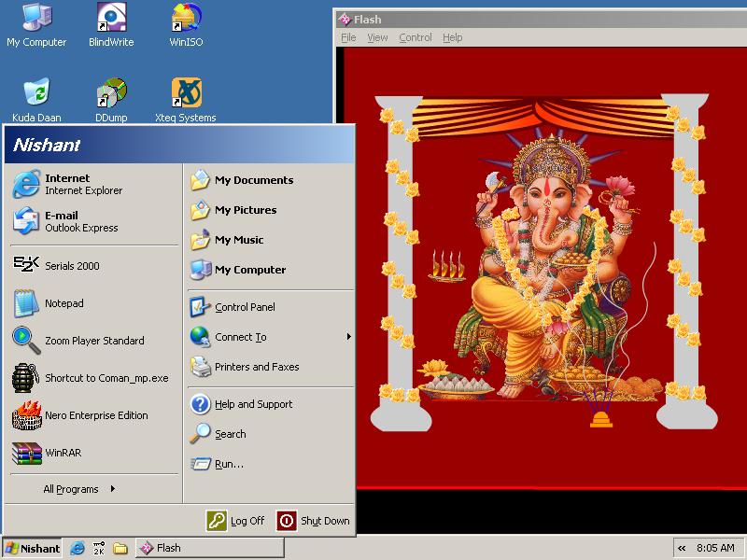Viewport: 747px width, 560px height.
Task: Click the 2K keys quick launch icon
Action: 99,548
